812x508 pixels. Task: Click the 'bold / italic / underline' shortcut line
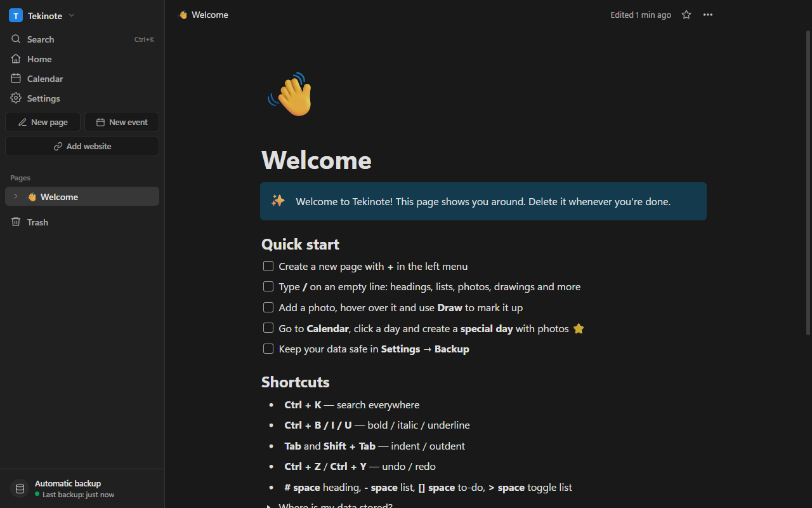(x=377, y=425)
